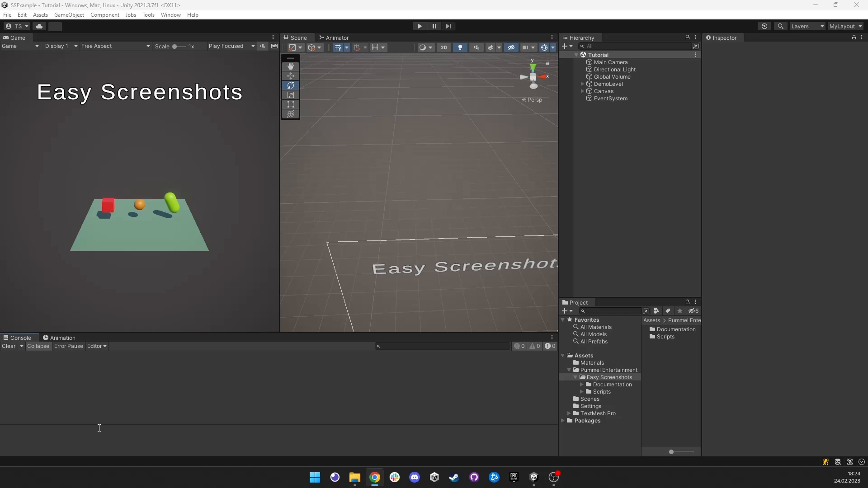This screenshot has height=488, width=868.
Task: Open the TS account dropdown
Action: (x=17, y=26)
